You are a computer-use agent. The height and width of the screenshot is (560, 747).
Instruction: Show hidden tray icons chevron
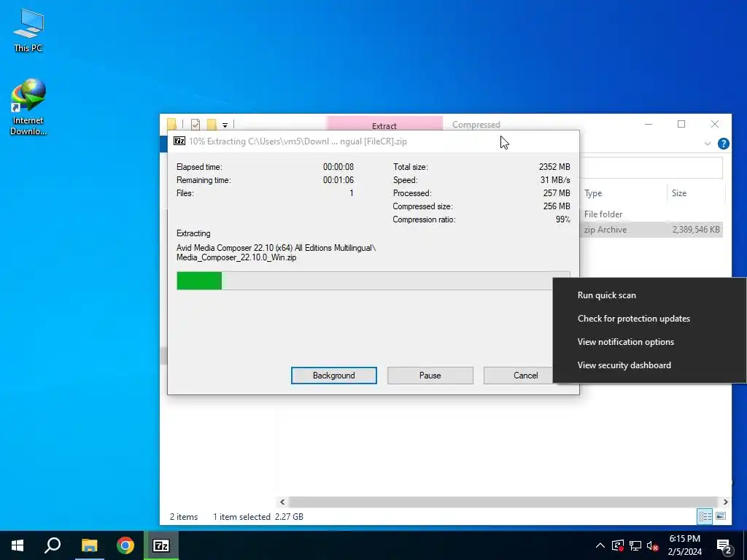600,545
